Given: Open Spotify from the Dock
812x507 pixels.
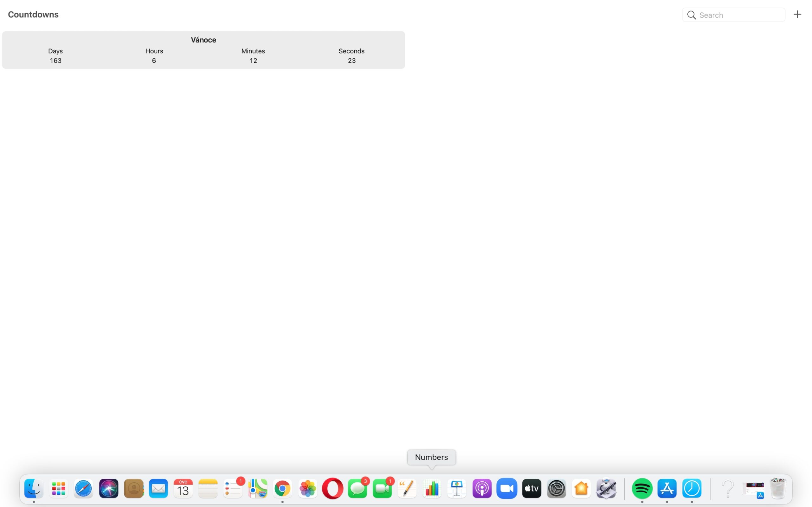Looking at the screenshot, I should click(x=642, y=489).
